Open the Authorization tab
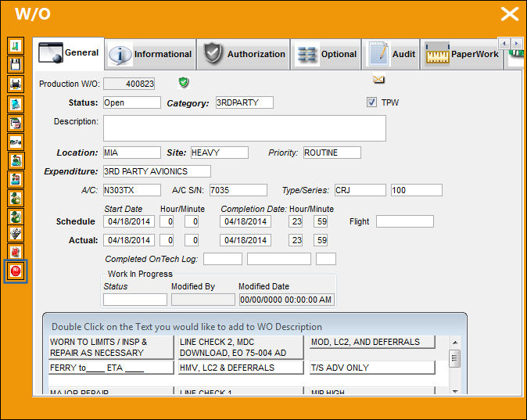 pos(244,54)
